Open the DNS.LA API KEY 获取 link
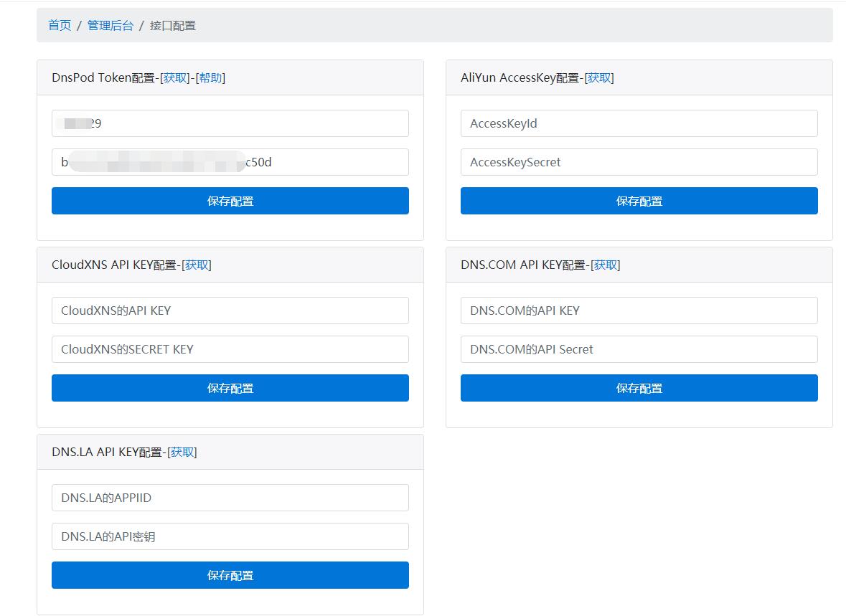This screenshot has height=616, width=846. 182,451
